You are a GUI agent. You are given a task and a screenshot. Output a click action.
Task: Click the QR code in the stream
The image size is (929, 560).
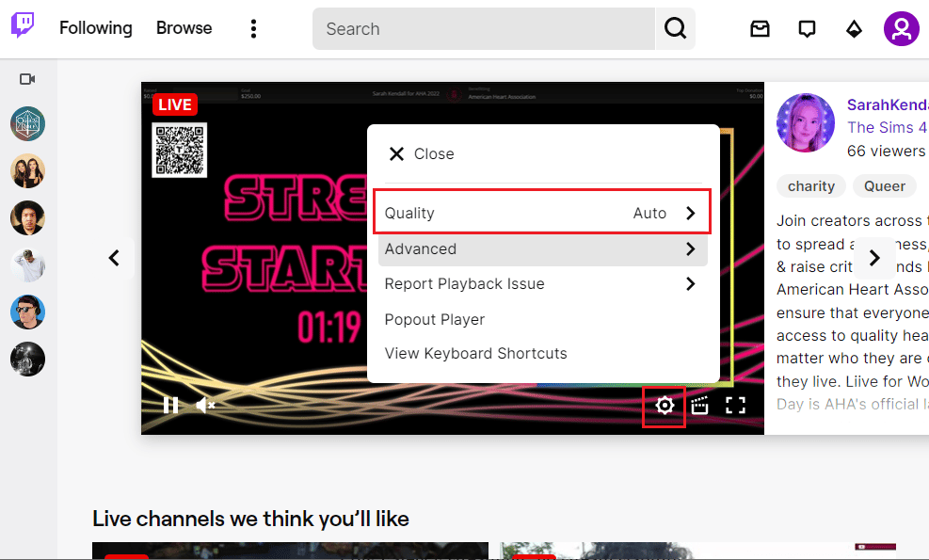tap(180, 150)
